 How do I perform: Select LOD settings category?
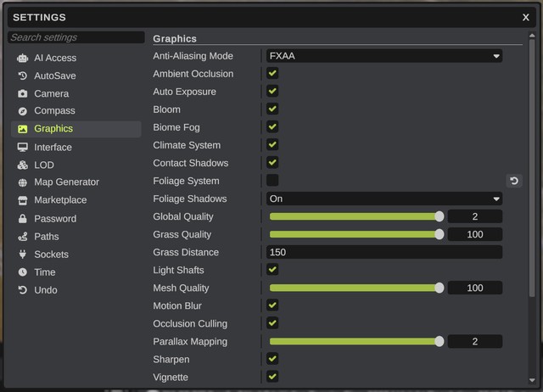(76, 165)
